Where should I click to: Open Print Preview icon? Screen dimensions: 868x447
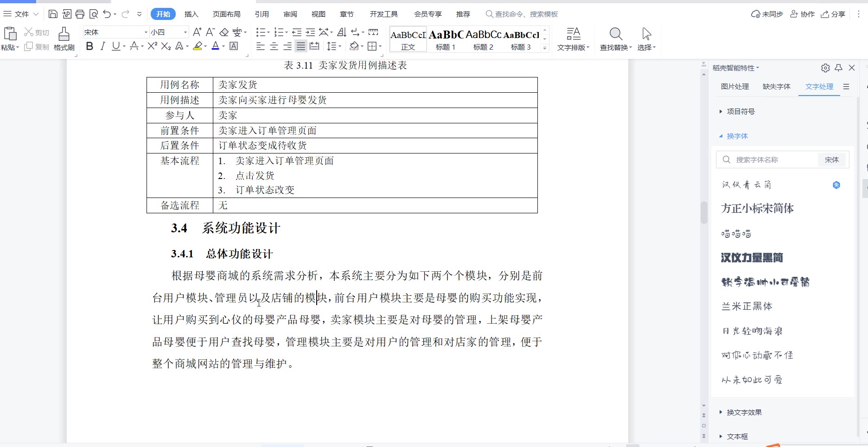click(94, 14)
